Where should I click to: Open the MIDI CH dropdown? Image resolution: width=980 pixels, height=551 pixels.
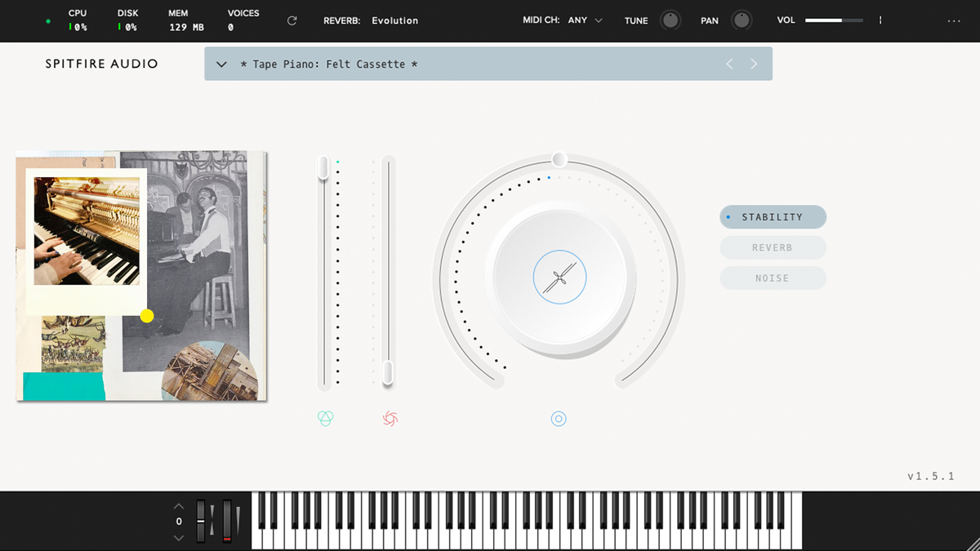pyautogui.click(x=585, y=20)
